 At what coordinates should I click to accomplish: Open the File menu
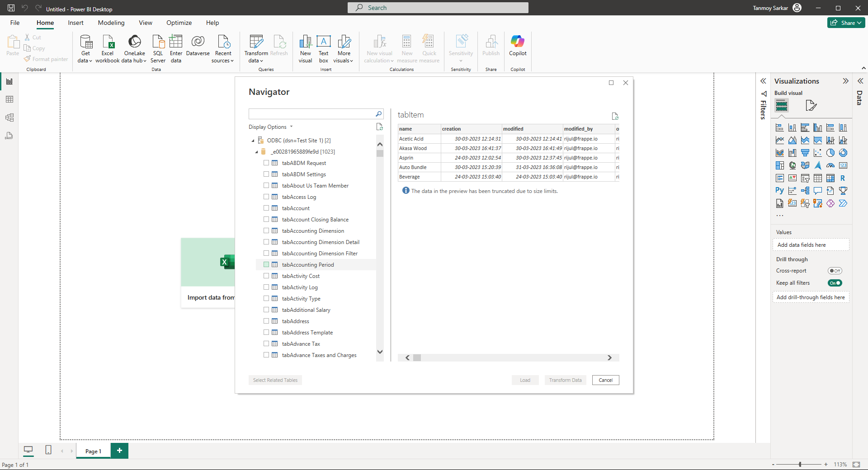[15, 23]
